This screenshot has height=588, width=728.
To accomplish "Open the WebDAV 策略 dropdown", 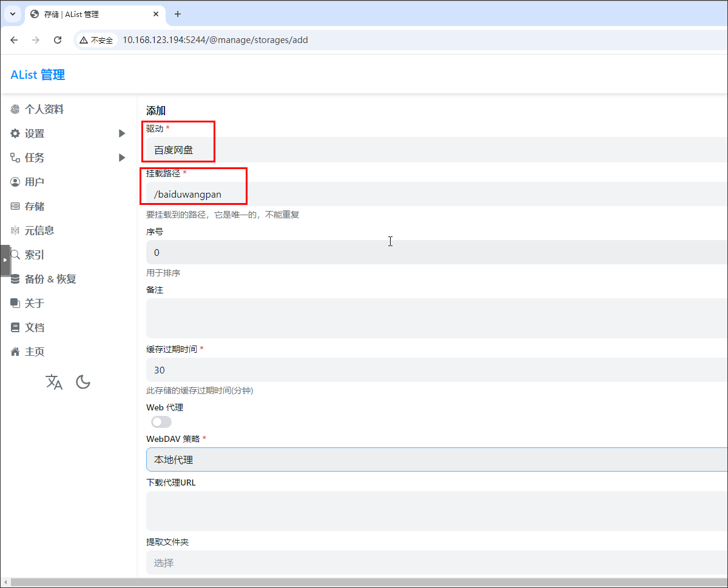I will point(437,459).
